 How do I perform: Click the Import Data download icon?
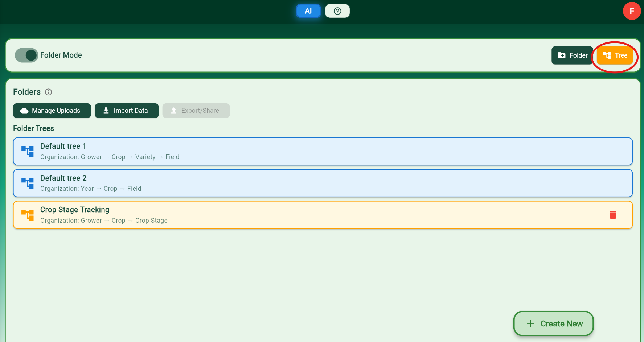106,110
